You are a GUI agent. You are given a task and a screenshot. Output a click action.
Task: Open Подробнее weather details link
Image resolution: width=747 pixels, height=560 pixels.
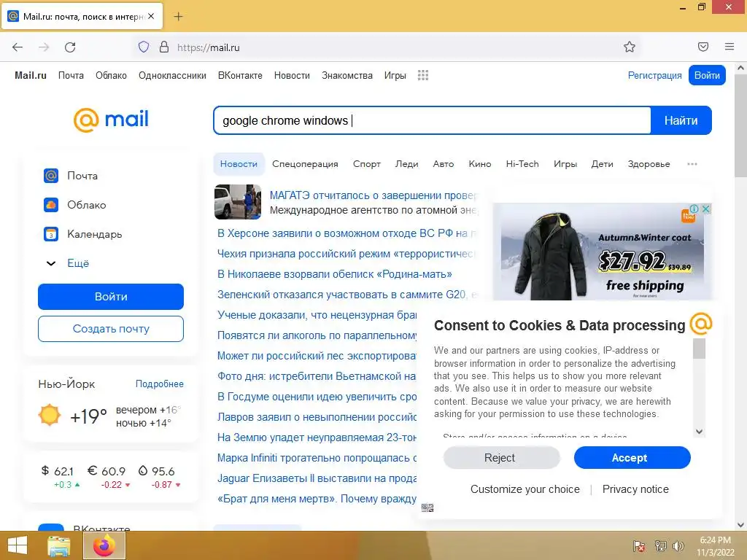coord(160,384)
